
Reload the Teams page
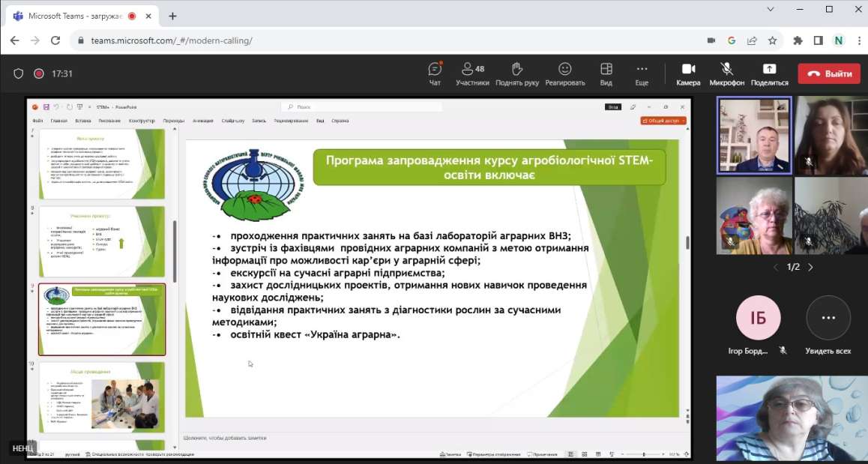[55, 40]
